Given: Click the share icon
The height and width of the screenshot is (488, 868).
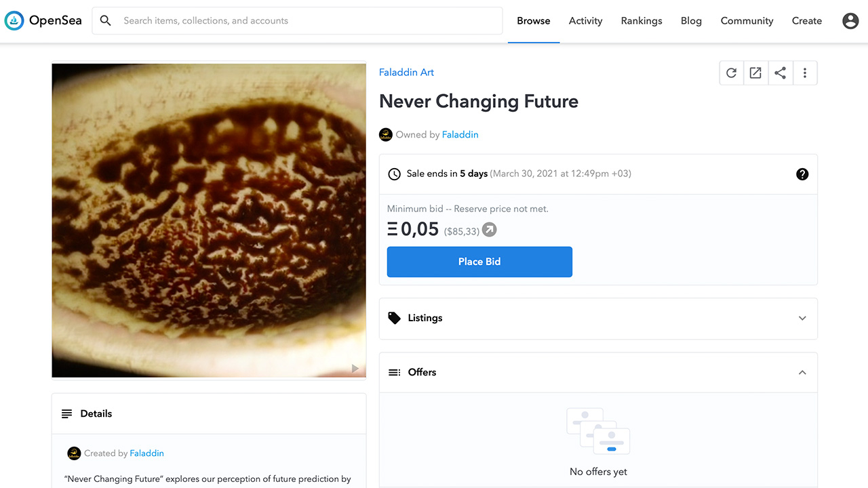Looking at the screenshot, I should pos(781,73).
